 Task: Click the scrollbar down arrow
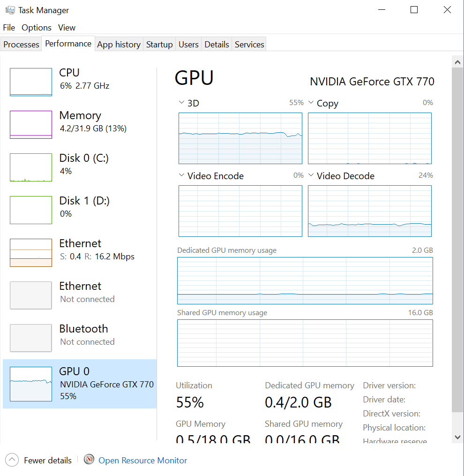pos(457,437)
